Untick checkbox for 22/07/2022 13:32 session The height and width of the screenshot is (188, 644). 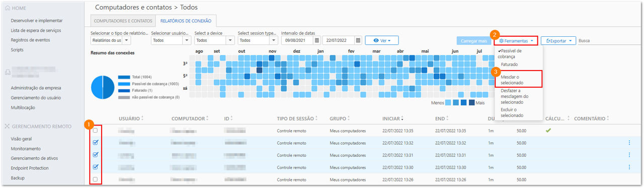(95, 143)
